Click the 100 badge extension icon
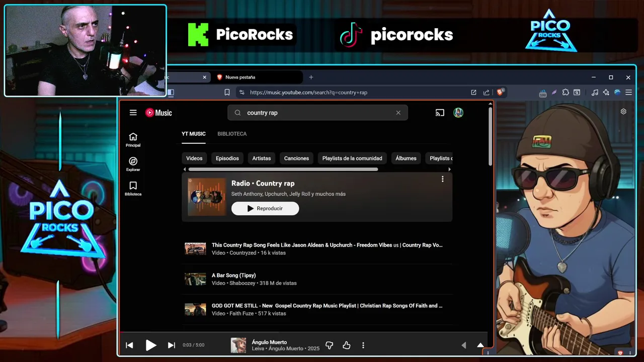Image resolution: width=644 pixels, height=362 pixels. (x=543, y=93)
